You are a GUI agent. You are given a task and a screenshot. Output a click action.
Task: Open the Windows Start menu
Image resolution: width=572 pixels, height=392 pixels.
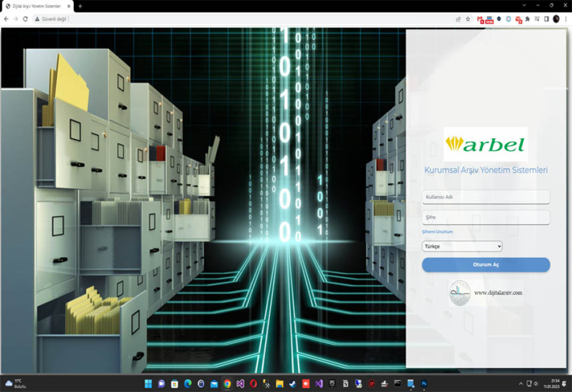(148, 383)
